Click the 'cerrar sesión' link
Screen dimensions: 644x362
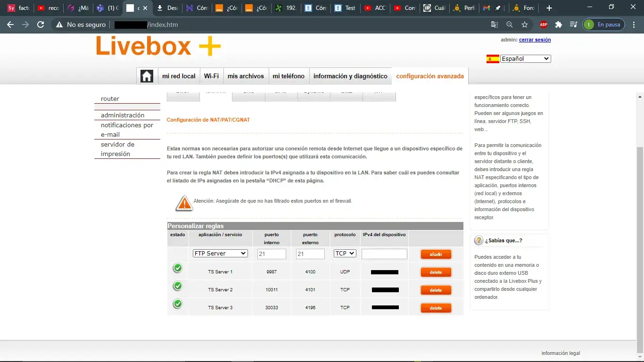coord(535,40)
